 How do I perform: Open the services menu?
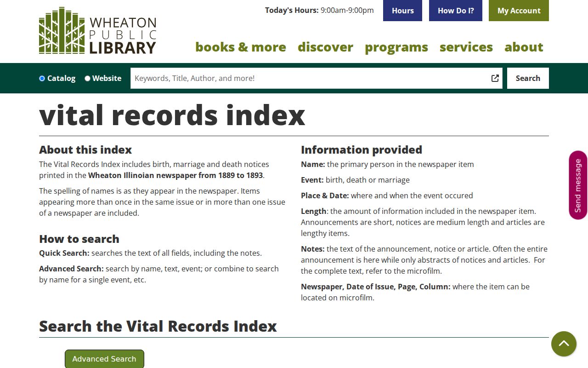tap(466, 47)
